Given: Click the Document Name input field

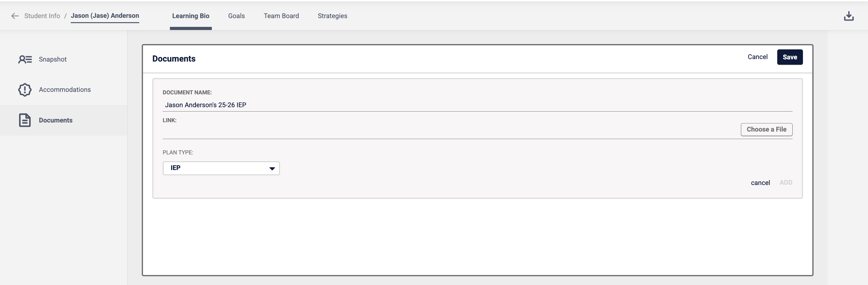Looking at the screenshot, I should (x=477, y=105).
